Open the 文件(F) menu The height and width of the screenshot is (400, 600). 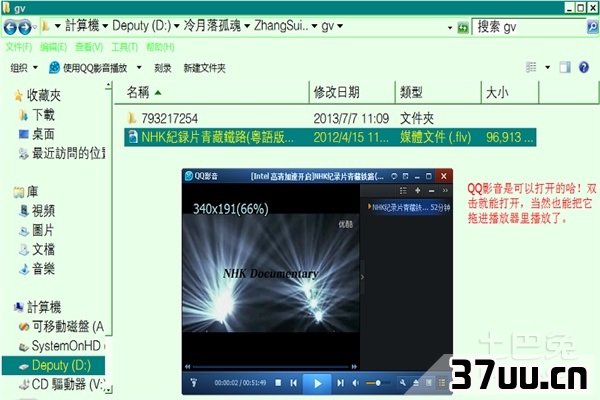(19, 47)
